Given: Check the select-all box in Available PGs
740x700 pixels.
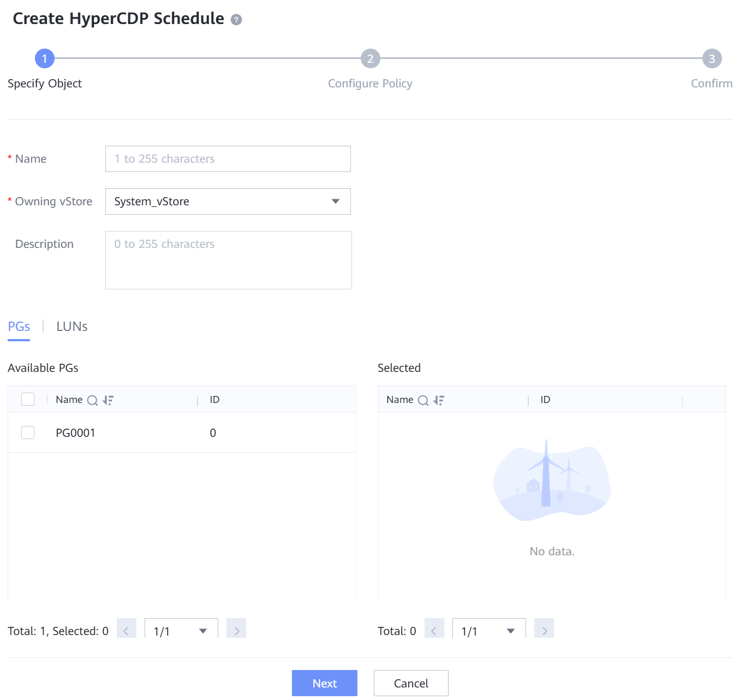Looking at the screenshot, I should (x=28, y=399).
